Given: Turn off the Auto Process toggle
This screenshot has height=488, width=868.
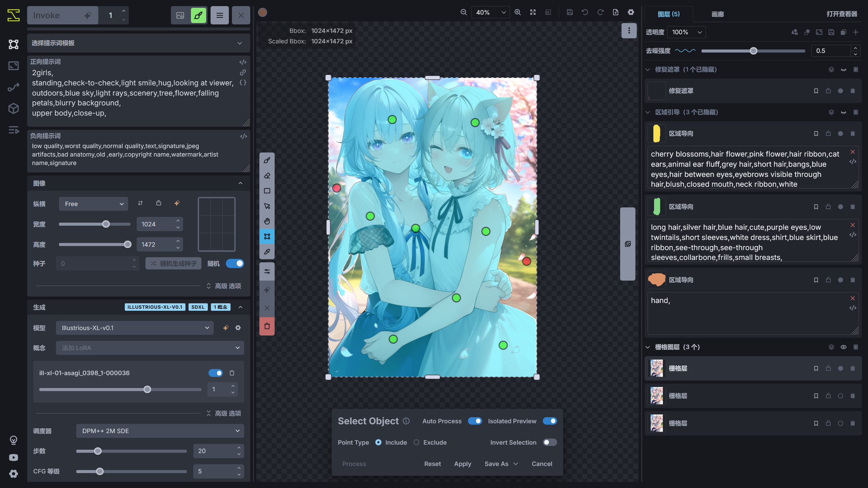Looking at the screenshot, I should pos(475,421).
